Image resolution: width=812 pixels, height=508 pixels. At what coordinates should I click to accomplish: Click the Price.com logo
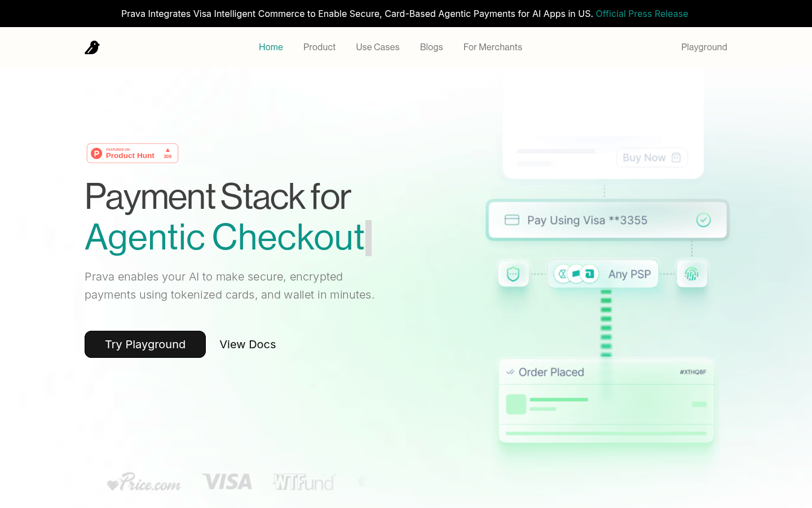144,481
